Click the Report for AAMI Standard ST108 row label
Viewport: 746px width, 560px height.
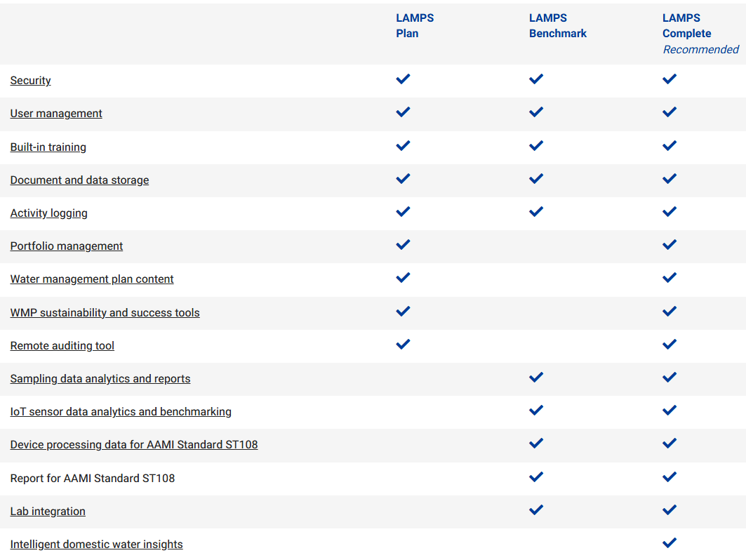point(93,479)
